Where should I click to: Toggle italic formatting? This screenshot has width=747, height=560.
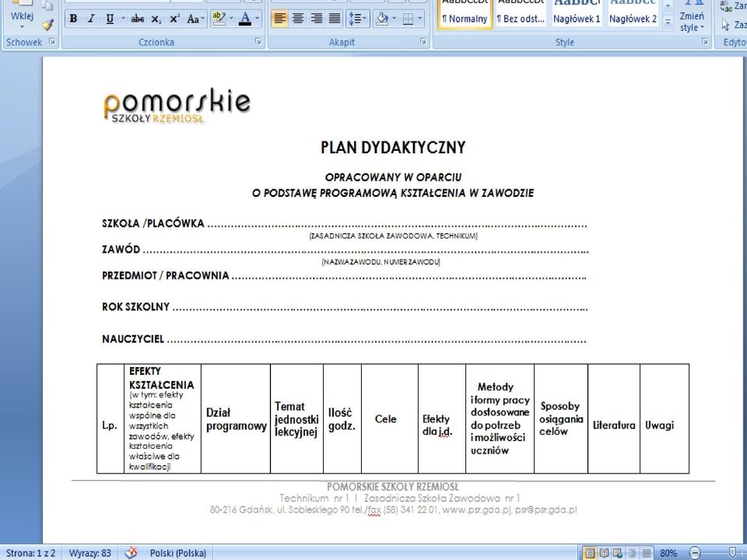(x=91, y=19)
